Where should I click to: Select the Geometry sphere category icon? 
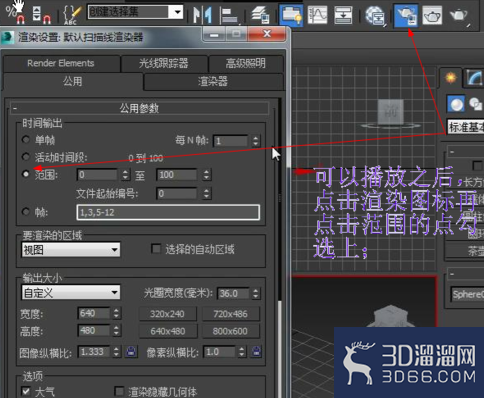[456, 104]
